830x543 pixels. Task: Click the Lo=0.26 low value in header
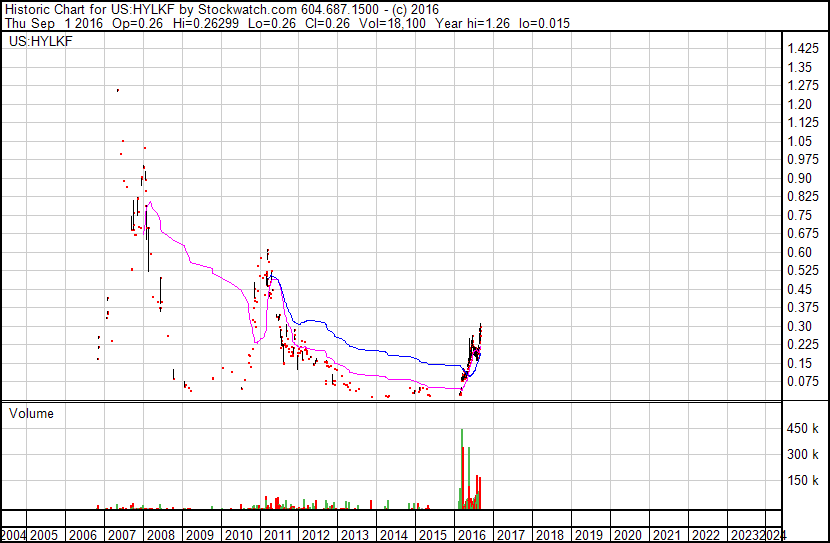(271, 23)
